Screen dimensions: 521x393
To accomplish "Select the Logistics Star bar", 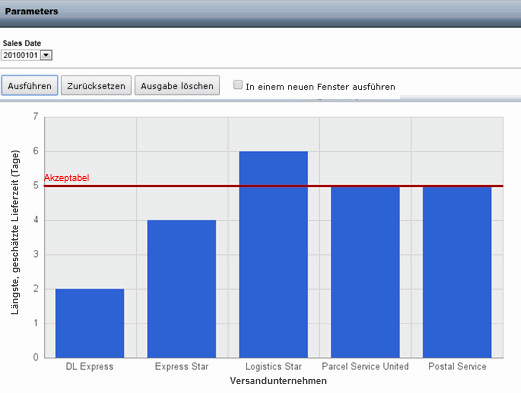I will pos(273,254).
